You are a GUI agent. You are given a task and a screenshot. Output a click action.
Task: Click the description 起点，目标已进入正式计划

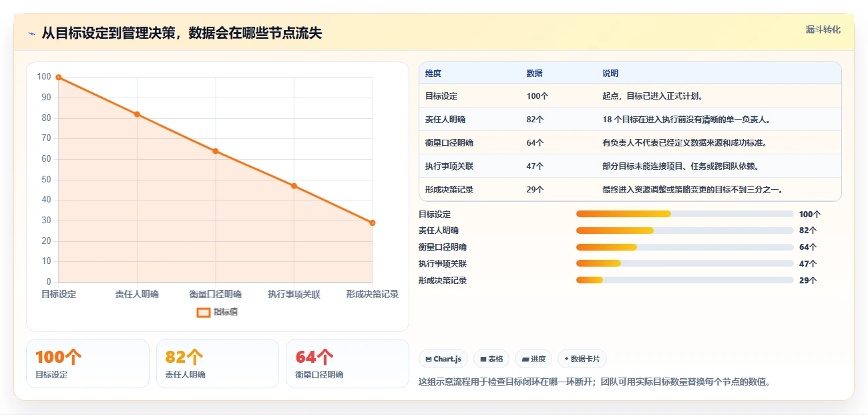click(652, 96)
